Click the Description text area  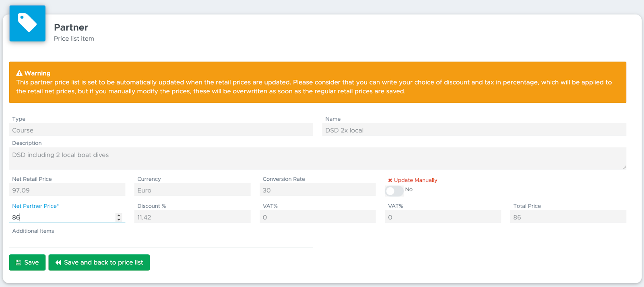[318, 158]
